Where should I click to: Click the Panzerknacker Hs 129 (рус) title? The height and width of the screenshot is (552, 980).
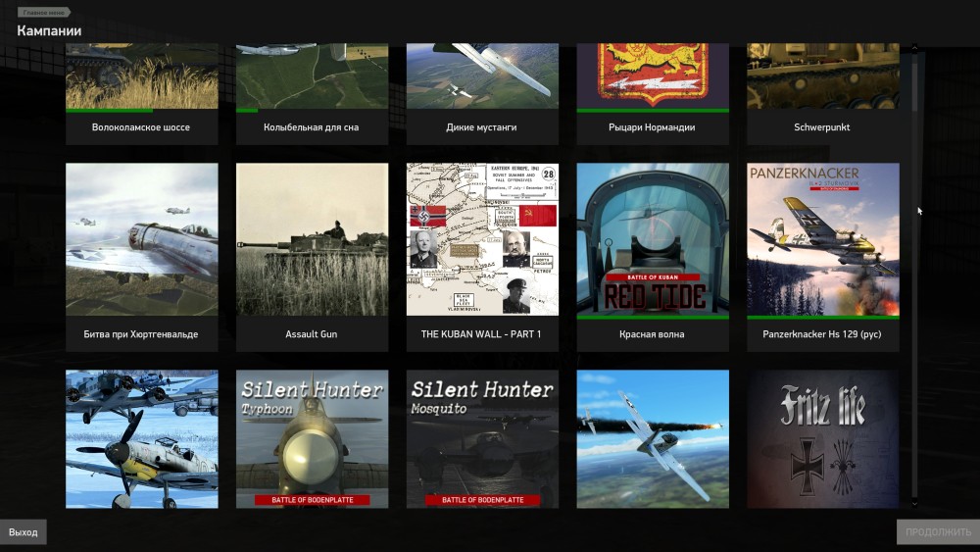822,334
